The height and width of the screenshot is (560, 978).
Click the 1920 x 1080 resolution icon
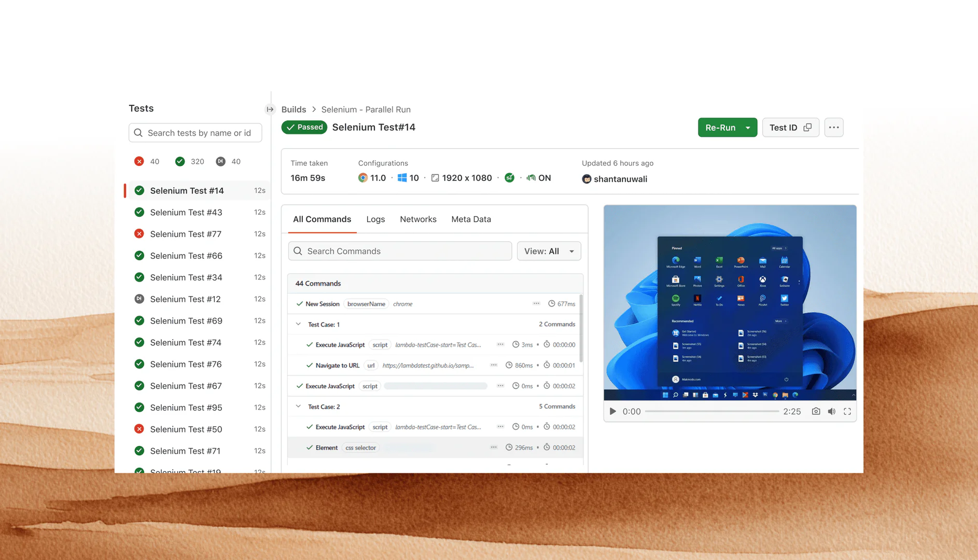436,178
